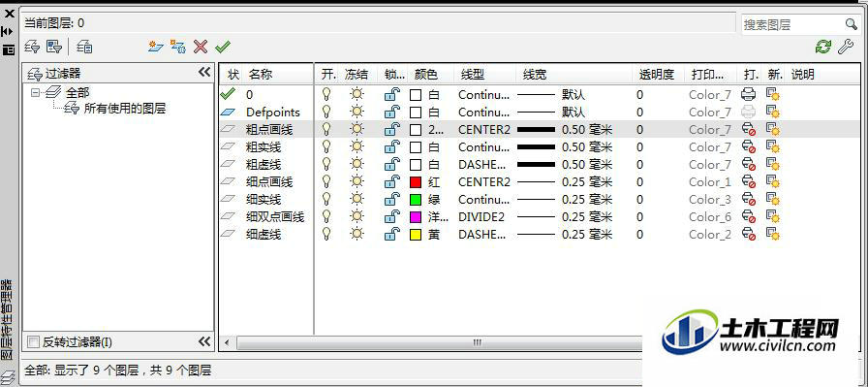868x387 pixels.
Task: Turn off 细实线 layer light bulb
Action: 326,199
